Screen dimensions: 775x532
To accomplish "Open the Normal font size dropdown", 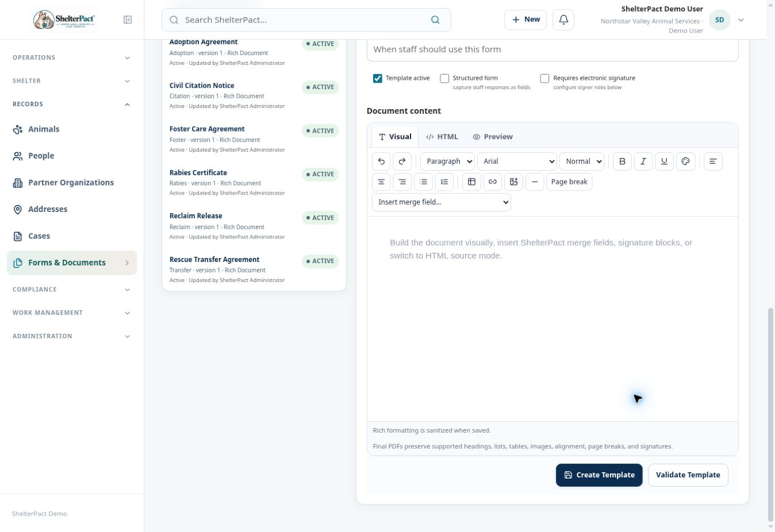I will point(582,161).
